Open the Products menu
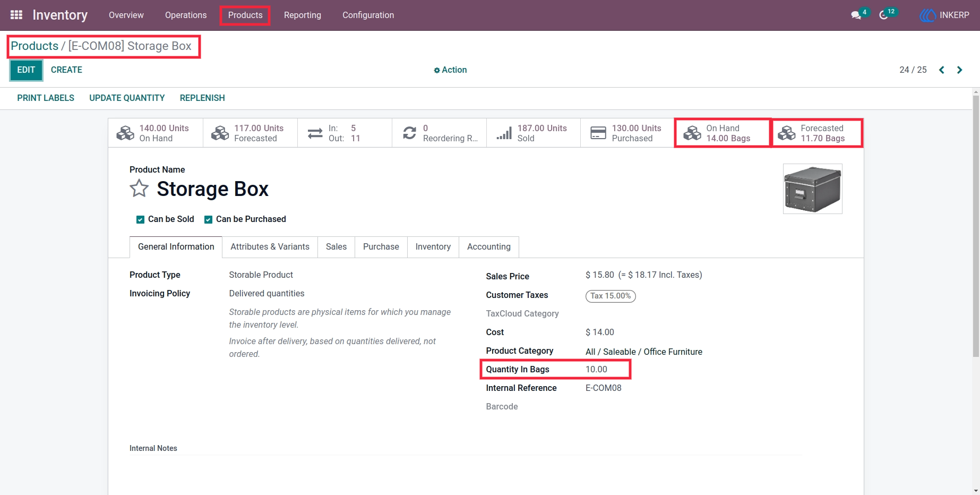Image resolution: width=980 pixels, height=495 pixels. coord(245,15)
